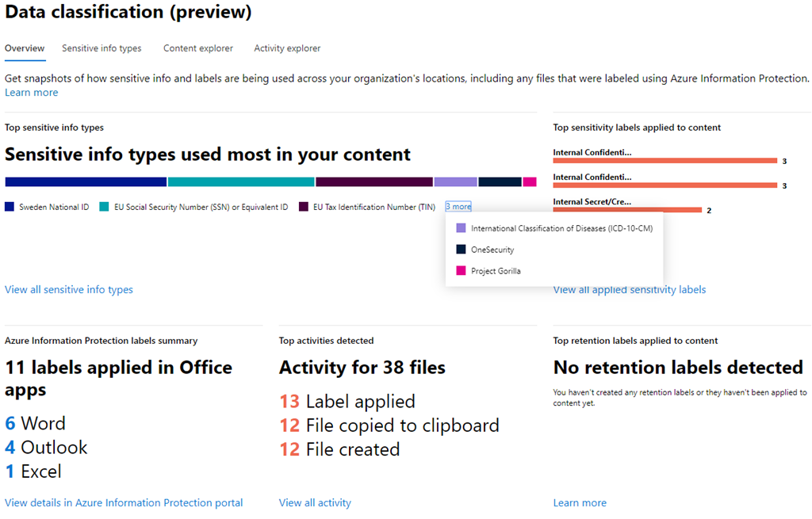The image size is (812, 519).
Task: Open the Content explorer tab
Action: click(198, 48)
